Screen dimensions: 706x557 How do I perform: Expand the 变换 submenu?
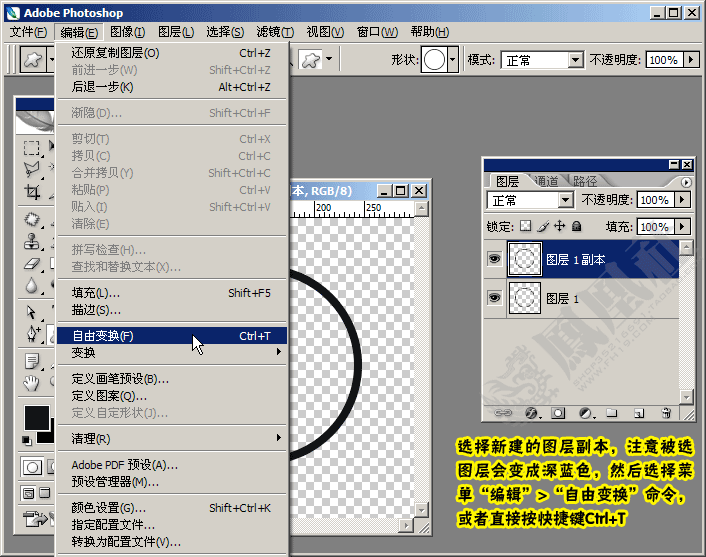[x=172, y=353]
